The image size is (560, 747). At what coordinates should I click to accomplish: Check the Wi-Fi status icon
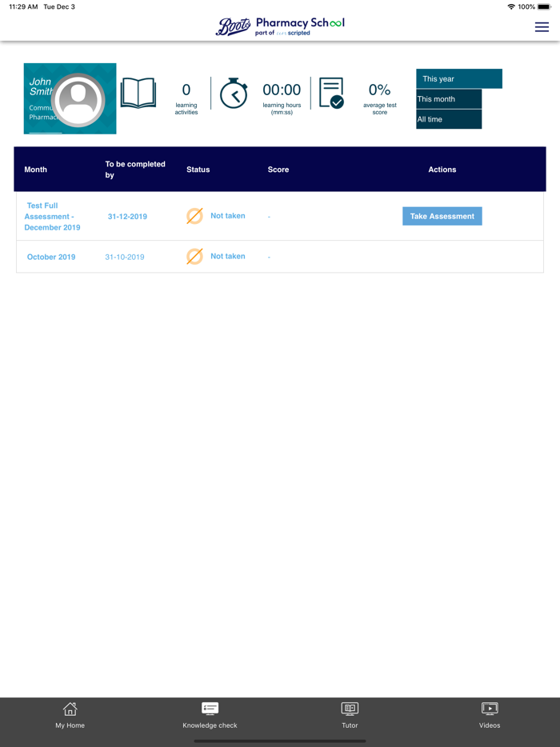tap(511, 6)
